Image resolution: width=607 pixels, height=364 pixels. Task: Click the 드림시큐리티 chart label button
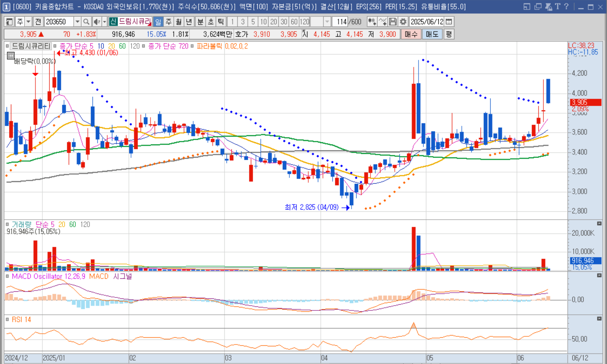point(31,46)
